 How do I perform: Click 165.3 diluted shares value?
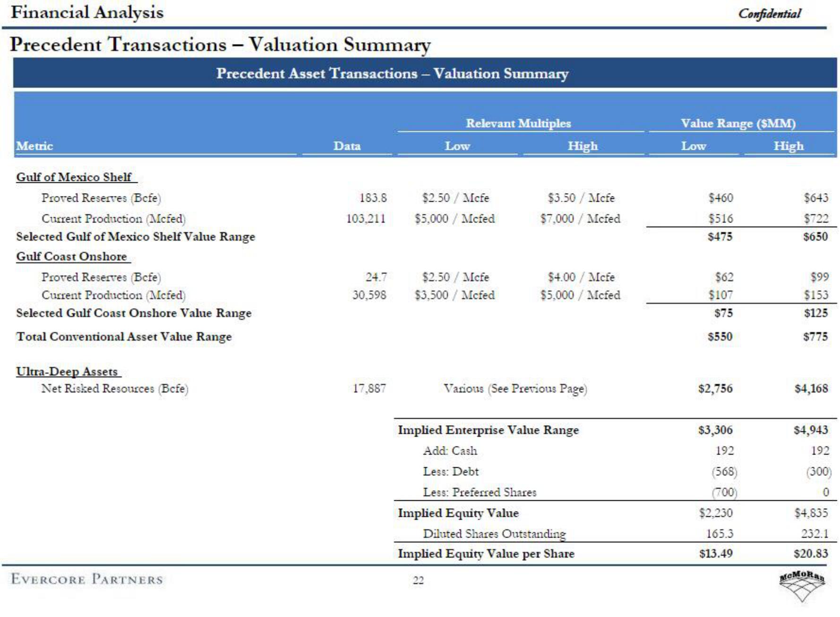pos(720,534)
